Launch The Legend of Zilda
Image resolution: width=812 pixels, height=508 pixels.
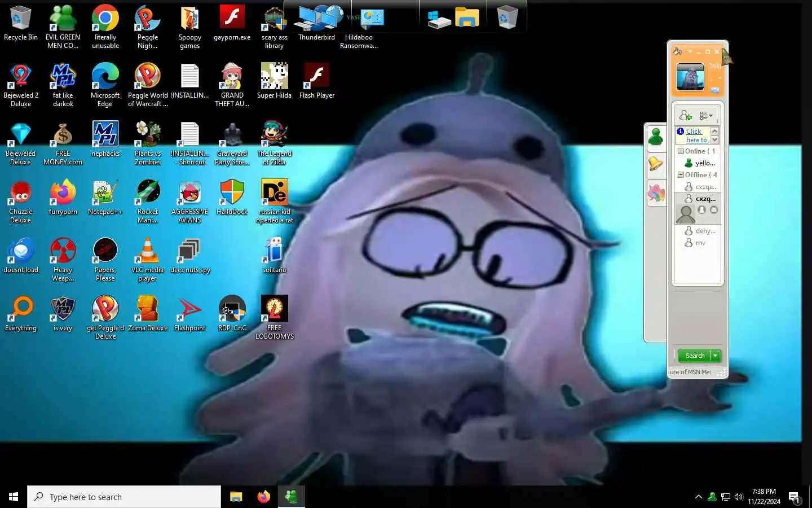click(275, 143)
